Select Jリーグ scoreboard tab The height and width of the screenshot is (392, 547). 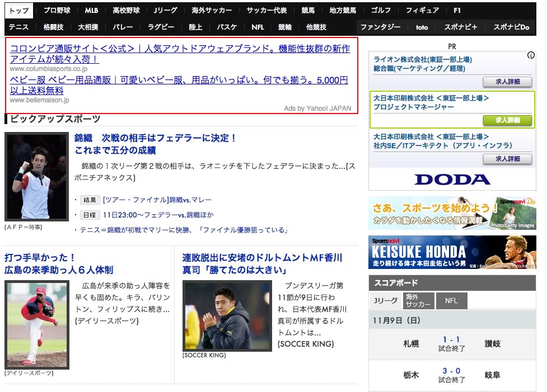pos(385,300)
